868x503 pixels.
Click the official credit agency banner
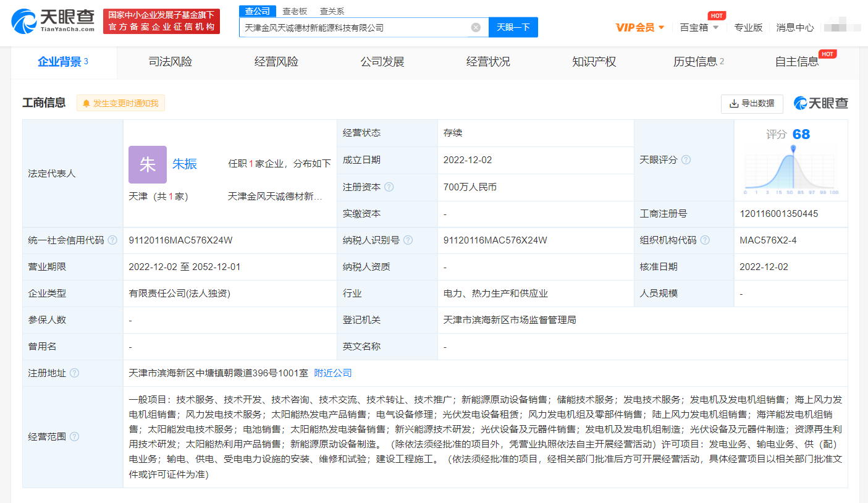(161, 21)
